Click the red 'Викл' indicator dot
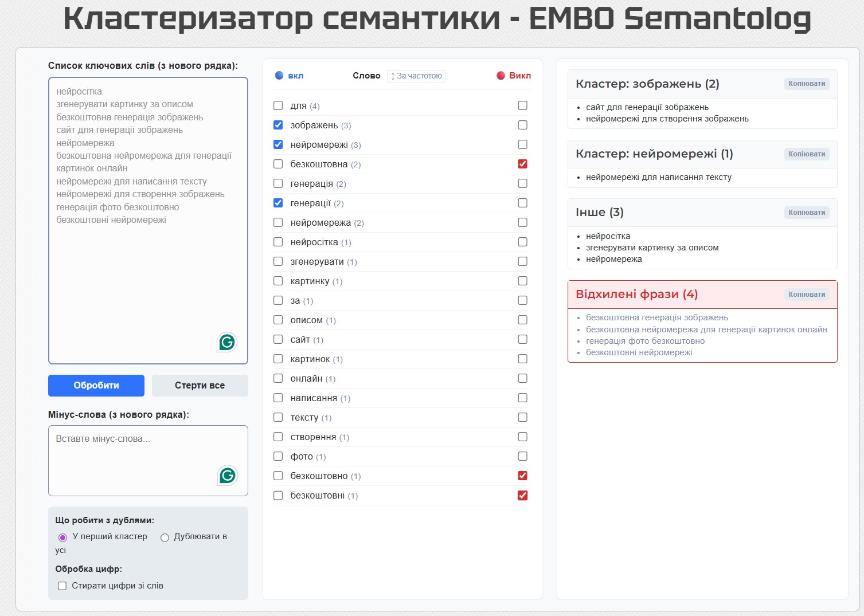Screen dimensions: 864x616 pos(501,75)
